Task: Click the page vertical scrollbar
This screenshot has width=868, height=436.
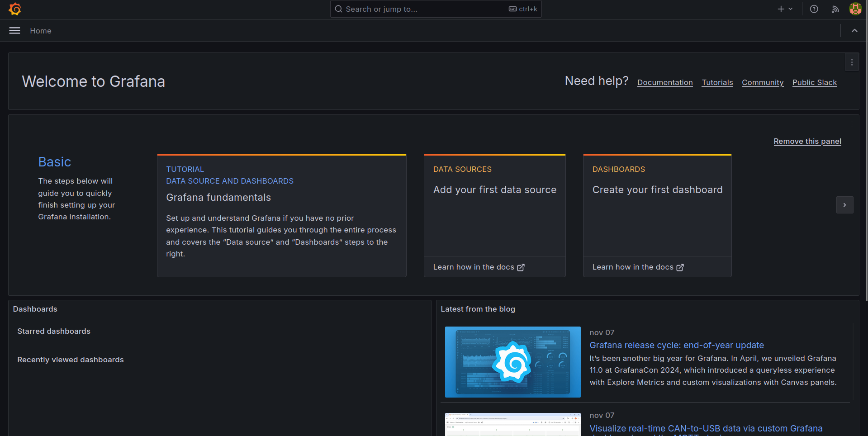Action: 866,150
